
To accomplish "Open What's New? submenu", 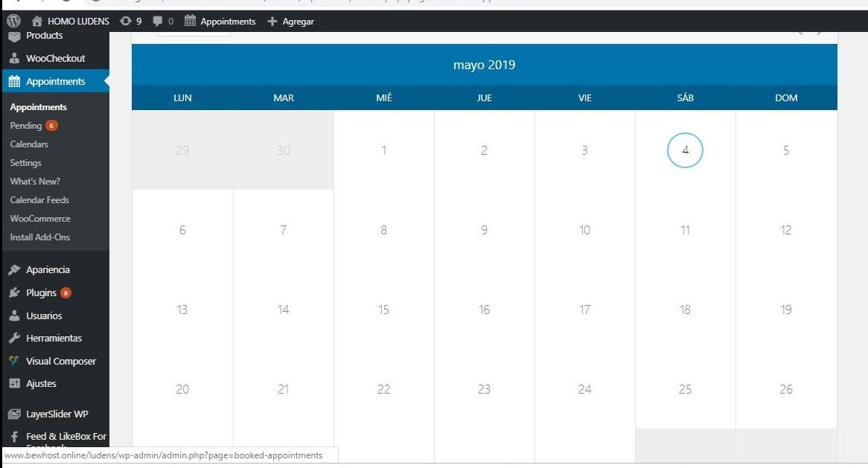I will (35, 181).
